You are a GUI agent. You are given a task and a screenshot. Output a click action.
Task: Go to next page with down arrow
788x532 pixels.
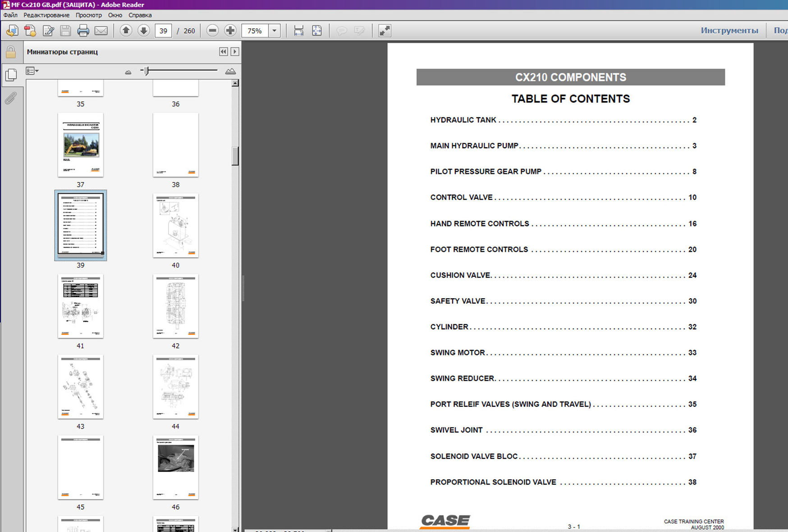[x=143, y=31]
